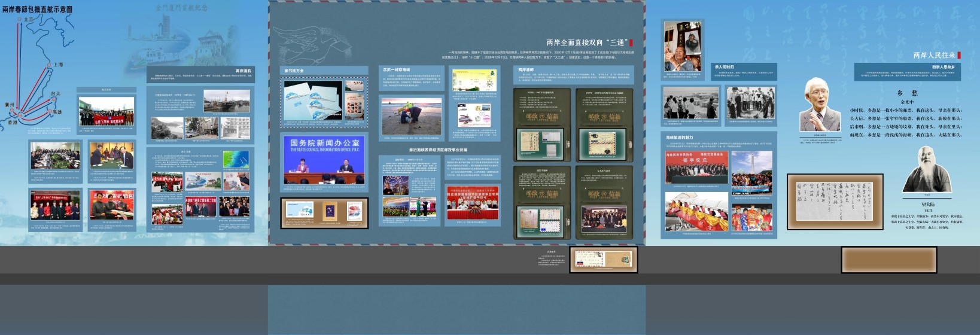Click the portrait of the white-bearded elder
This screenshot has height=335, width=980.
927,169
